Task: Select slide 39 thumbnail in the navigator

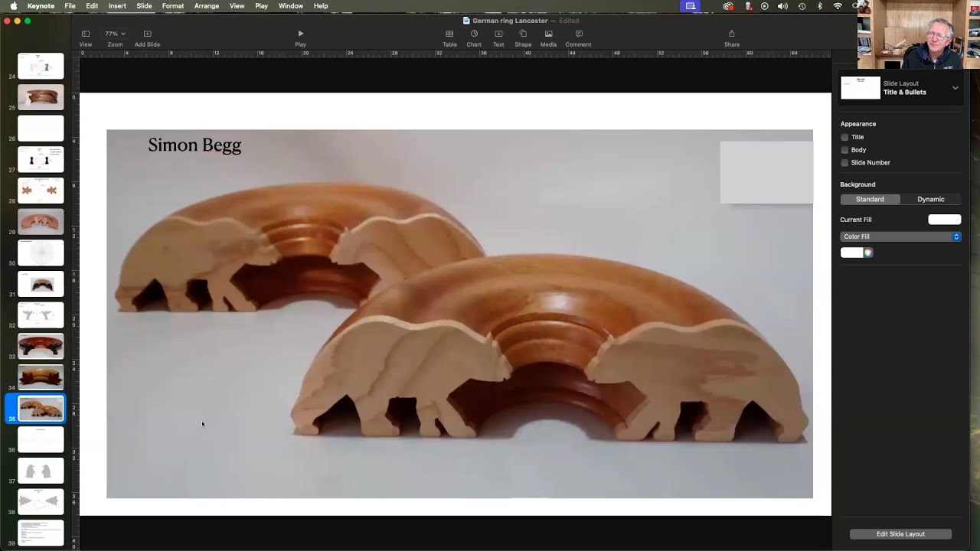Action: tap(41, 533)
